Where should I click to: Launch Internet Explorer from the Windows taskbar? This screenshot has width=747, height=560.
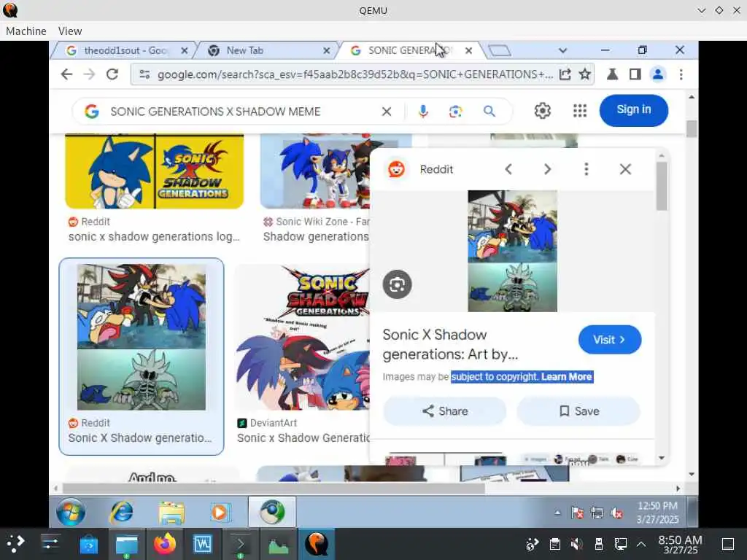click(x=122, y=512)
